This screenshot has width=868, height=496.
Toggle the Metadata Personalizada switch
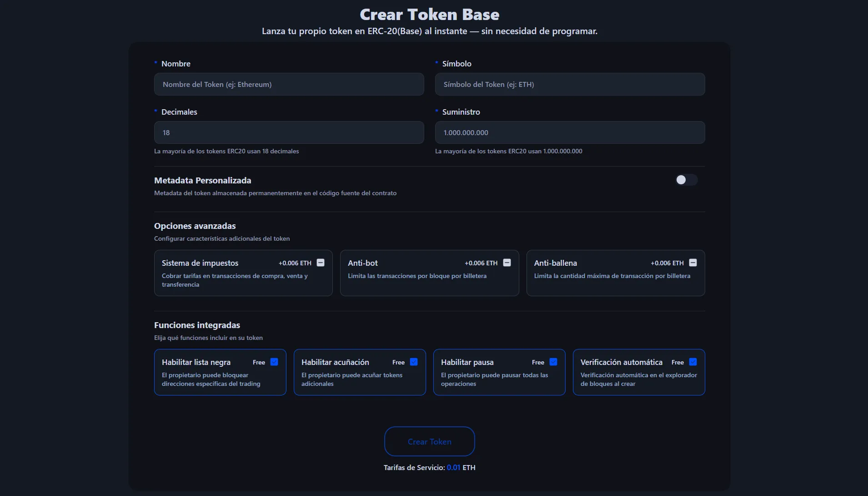(x=686, y=180)
